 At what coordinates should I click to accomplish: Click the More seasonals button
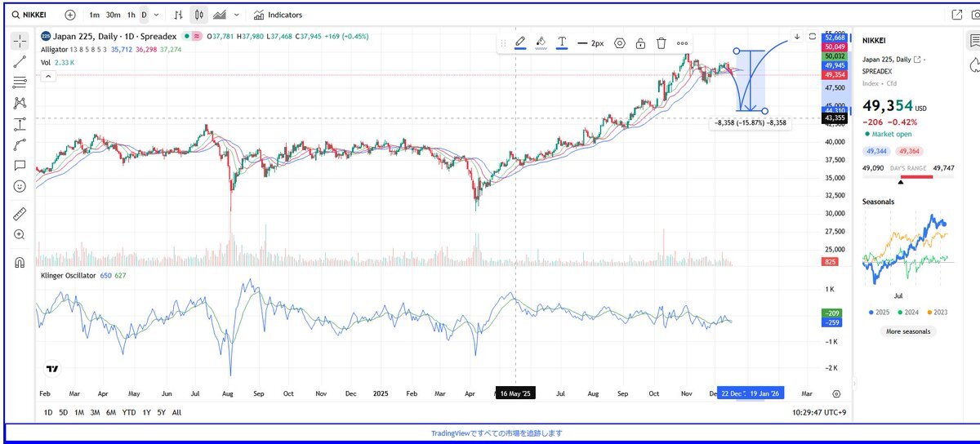907,331
